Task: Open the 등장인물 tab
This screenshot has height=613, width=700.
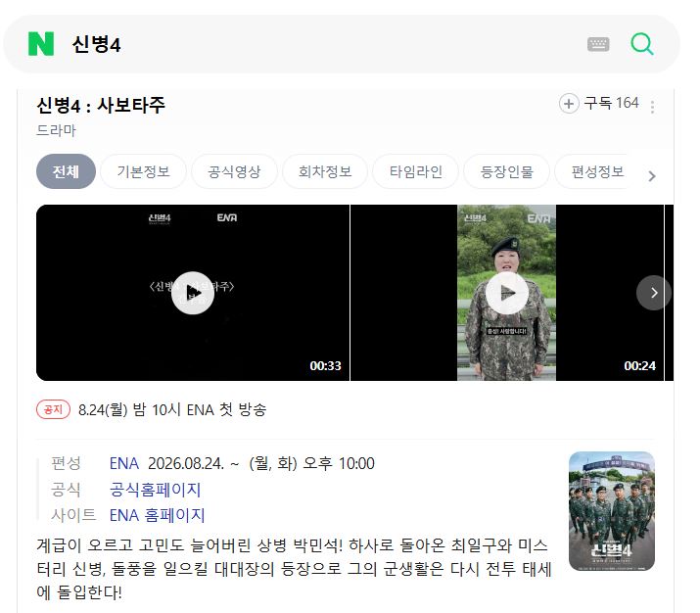Action: click(x=507, y=171)
